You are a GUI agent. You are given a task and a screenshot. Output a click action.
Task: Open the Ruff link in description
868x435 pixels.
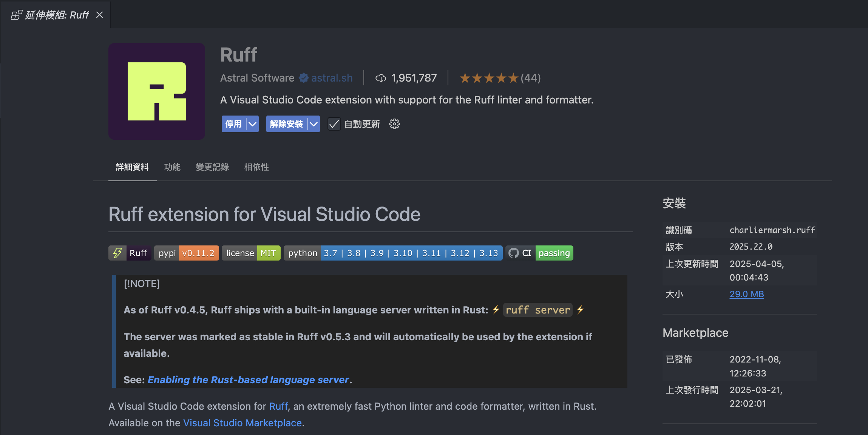pos(278,406)
